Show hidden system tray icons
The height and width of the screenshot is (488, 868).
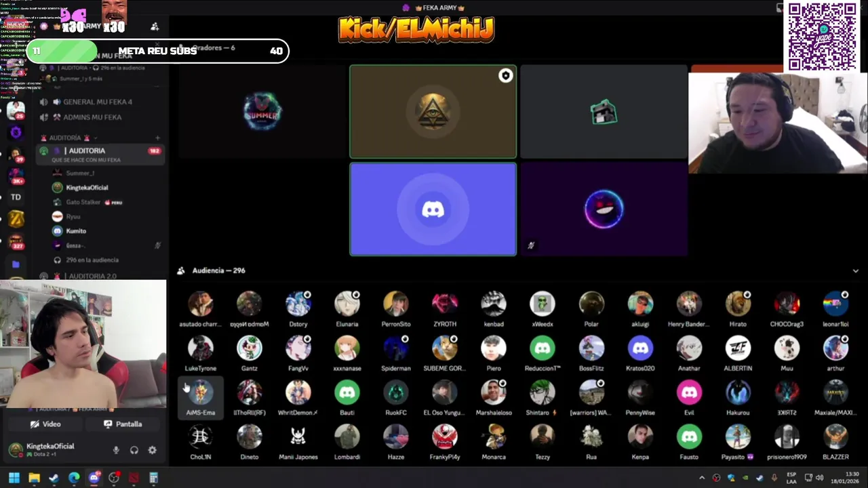click(702, 478)
